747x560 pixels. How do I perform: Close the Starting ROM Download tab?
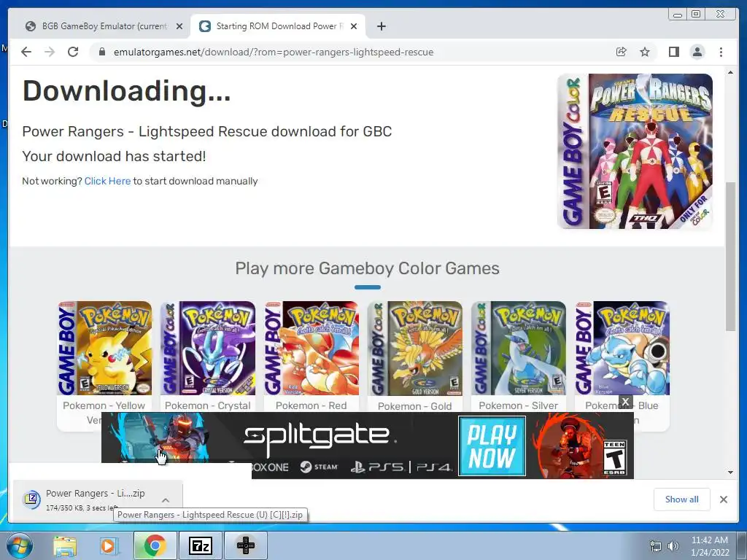pos(354,26)
